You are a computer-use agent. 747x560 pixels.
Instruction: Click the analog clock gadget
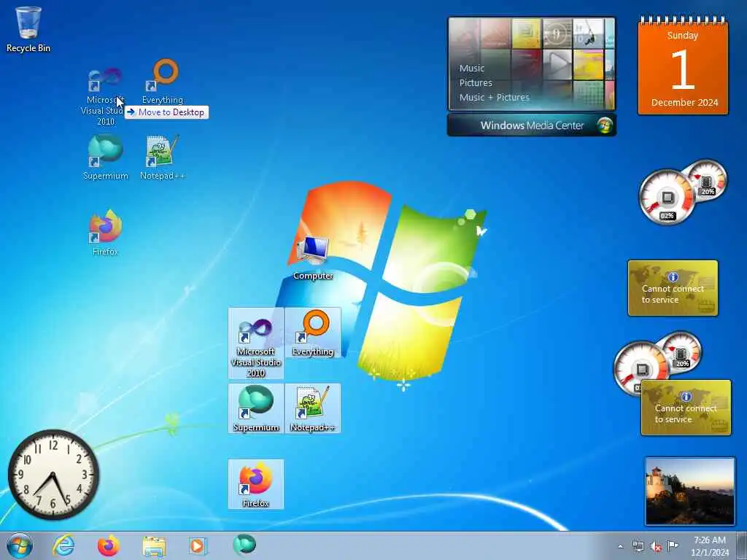point(53,475)
